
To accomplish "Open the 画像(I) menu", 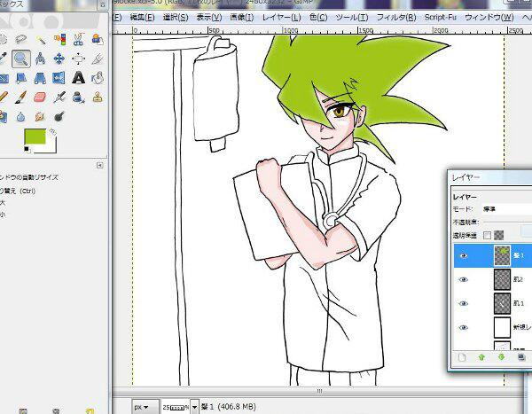I will 241,17.
